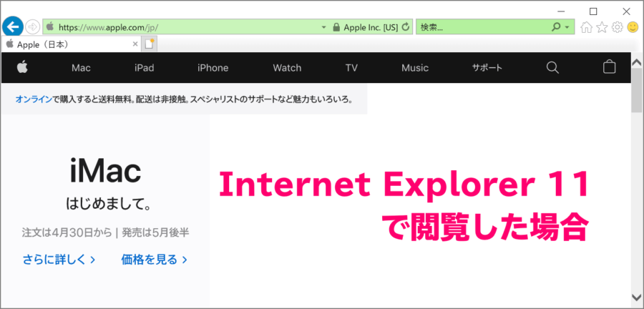Click the Apple logo in site navigation

coord(23,67)
